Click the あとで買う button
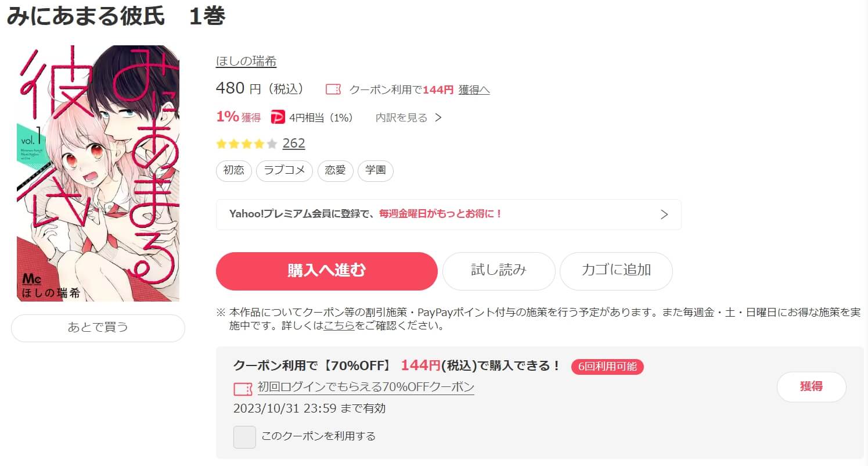Image resolution: width=868 pixels, height=466 pixels. (98, 328)
